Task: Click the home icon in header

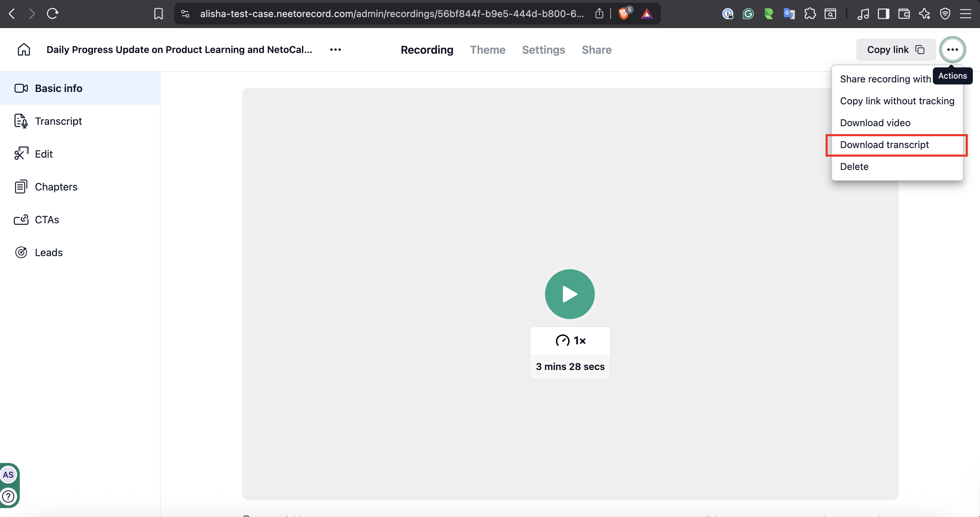Action: (x=24, y=50)
